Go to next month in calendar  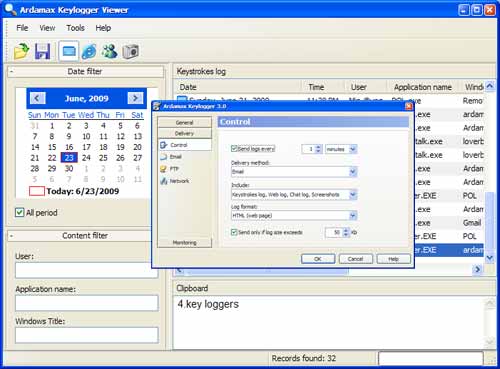point(135,98)
